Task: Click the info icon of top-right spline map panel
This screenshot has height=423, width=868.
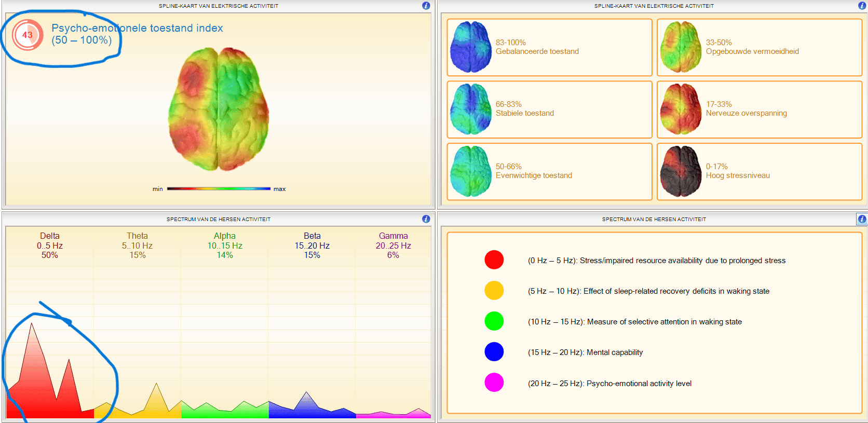Action: [862, 6]
